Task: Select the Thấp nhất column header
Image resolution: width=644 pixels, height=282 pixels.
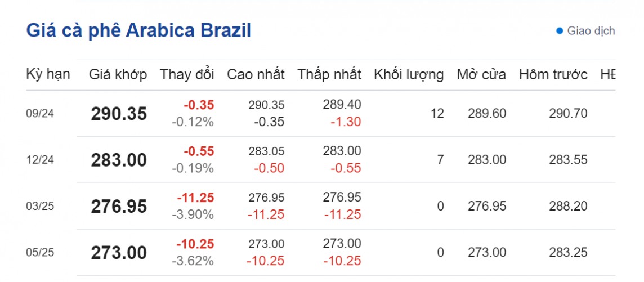Action: click(329, 74)
